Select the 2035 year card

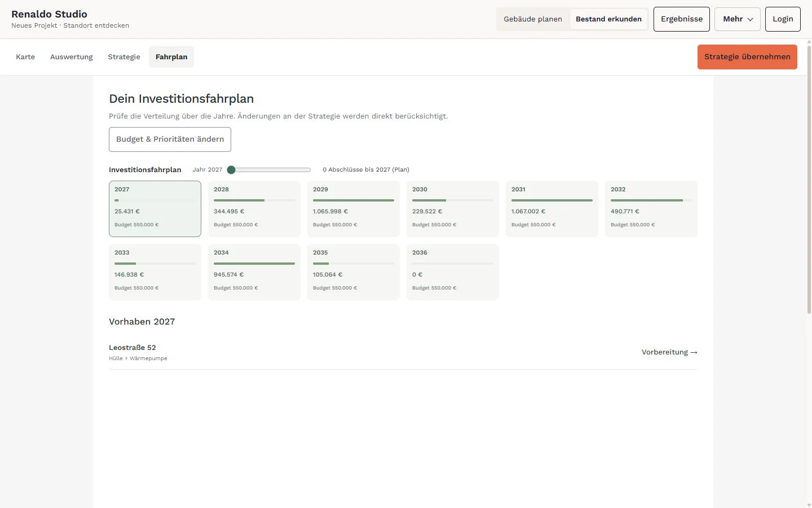point(354,272)
